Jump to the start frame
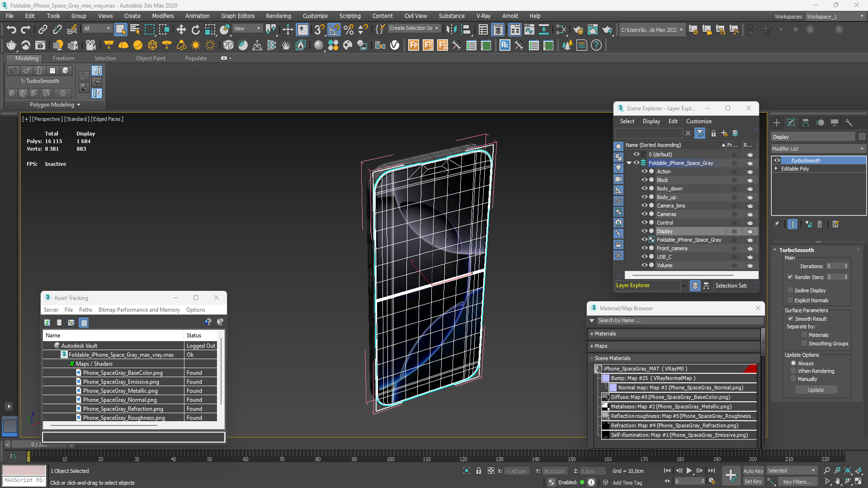The height and width of the screenshot is (488, 868). pyautogui.click(x=667, y=471)
